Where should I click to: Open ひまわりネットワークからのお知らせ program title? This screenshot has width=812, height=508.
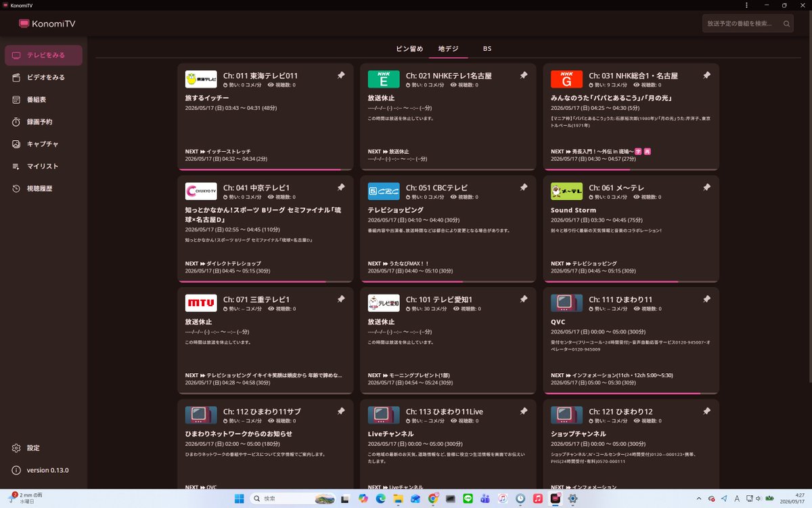tap(239, 433)
